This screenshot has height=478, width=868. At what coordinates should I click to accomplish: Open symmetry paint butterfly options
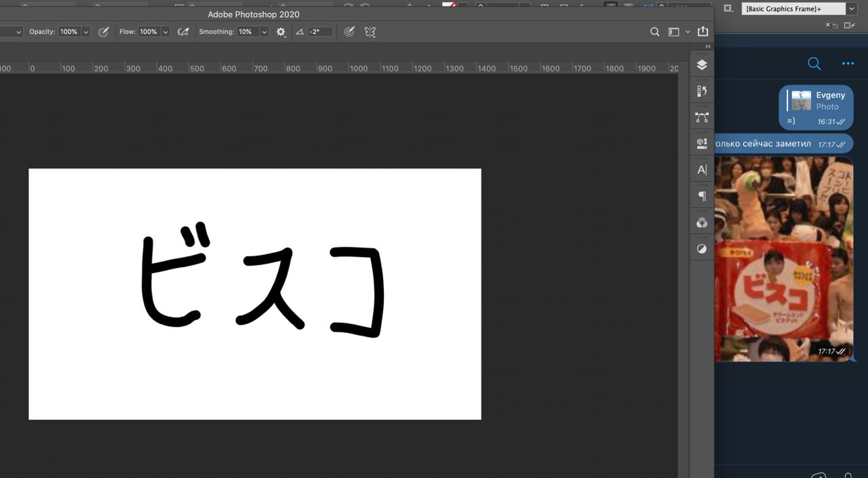click(370, 32)
